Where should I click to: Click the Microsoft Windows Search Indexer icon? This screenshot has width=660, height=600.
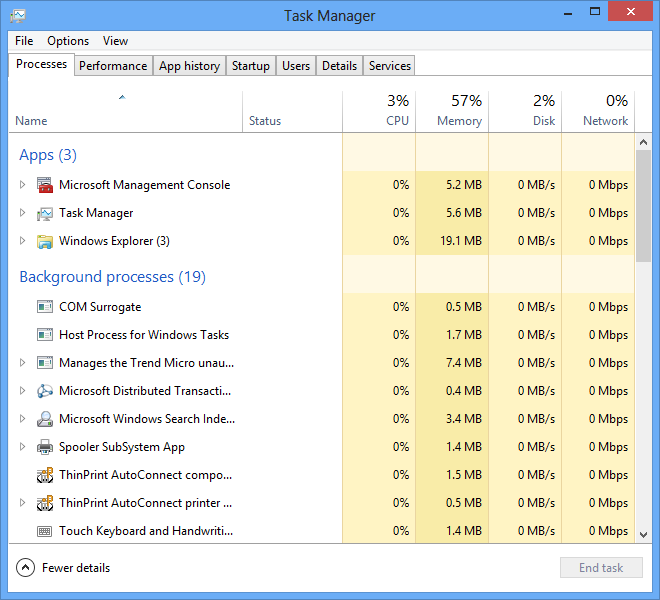pos(44,419)
